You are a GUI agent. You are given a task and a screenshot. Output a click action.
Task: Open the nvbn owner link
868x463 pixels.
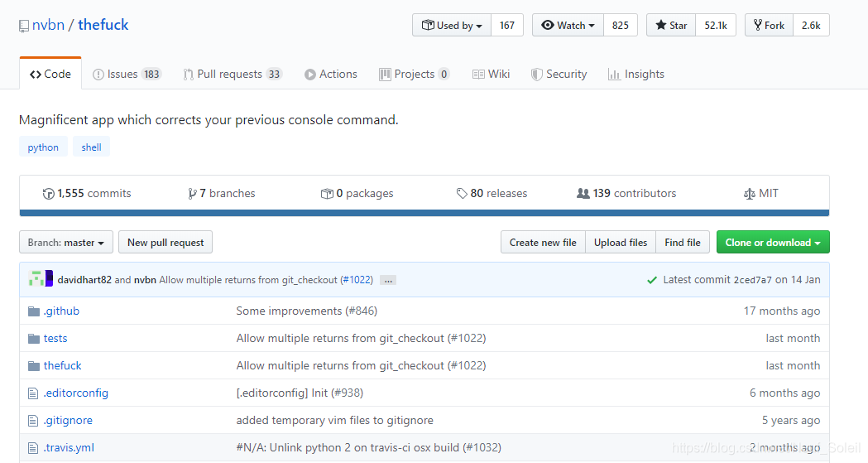point(48,25)
